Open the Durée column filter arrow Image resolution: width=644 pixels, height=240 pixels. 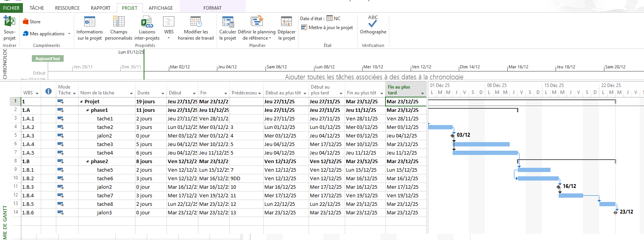(163, 93)
